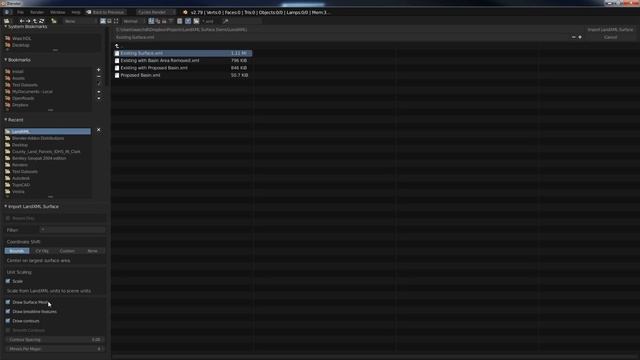
Task: Open the Render menu
Action: point(37,12)
